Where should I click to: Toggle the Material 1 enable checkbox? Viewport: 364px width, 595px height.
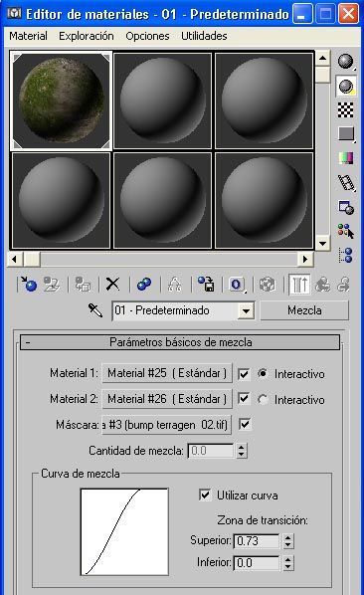244,374
